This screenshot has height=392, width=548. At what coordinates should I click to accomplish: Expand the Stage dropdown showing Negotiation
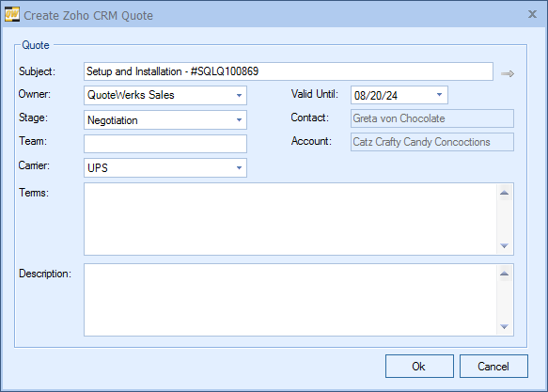pos(239,119)
